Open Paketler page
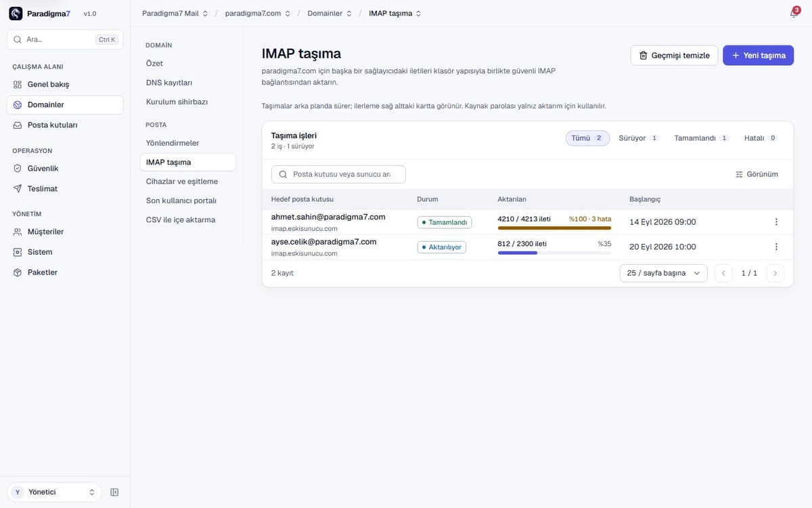 point(65,272)
